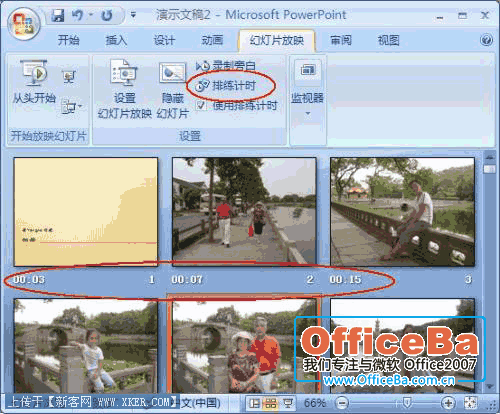Open Customize Quick Access Toolbar arrow
This screenshot has height=414, width=500.
(x=133, y=15)
